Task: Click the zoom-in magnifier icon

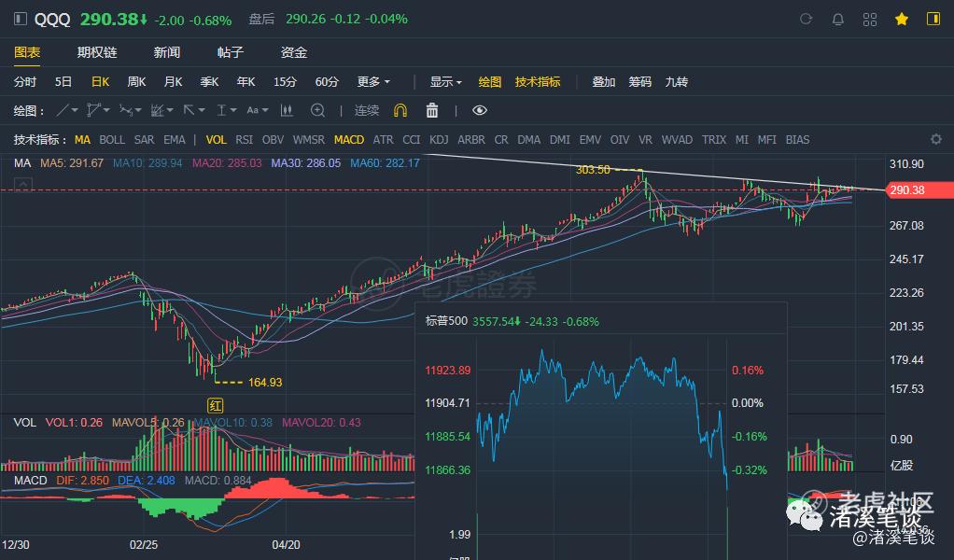Action: click(317, 110)
